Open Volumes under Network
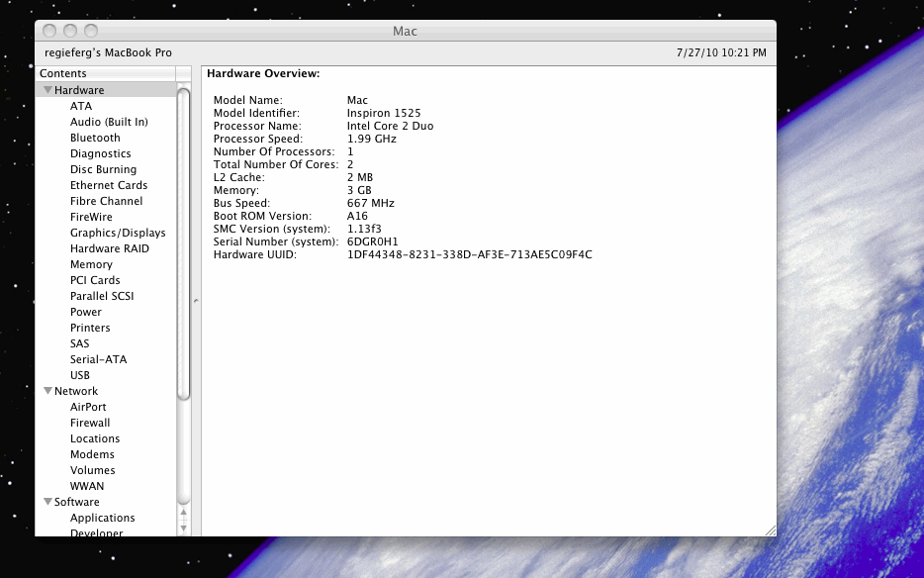The image size is (924, 578). tap(93, 471)
